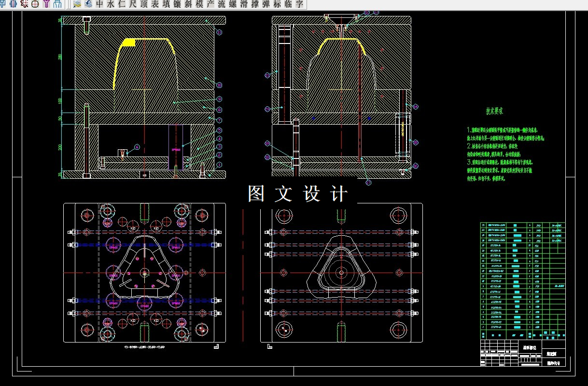
Task: Open the 螺 toolbar button
Action: coord(233,4)
